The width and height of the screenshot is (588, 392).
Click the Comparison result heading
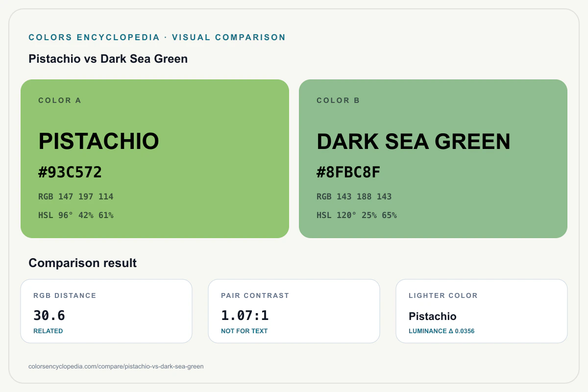pyautogui.click(x=83, y=263)
